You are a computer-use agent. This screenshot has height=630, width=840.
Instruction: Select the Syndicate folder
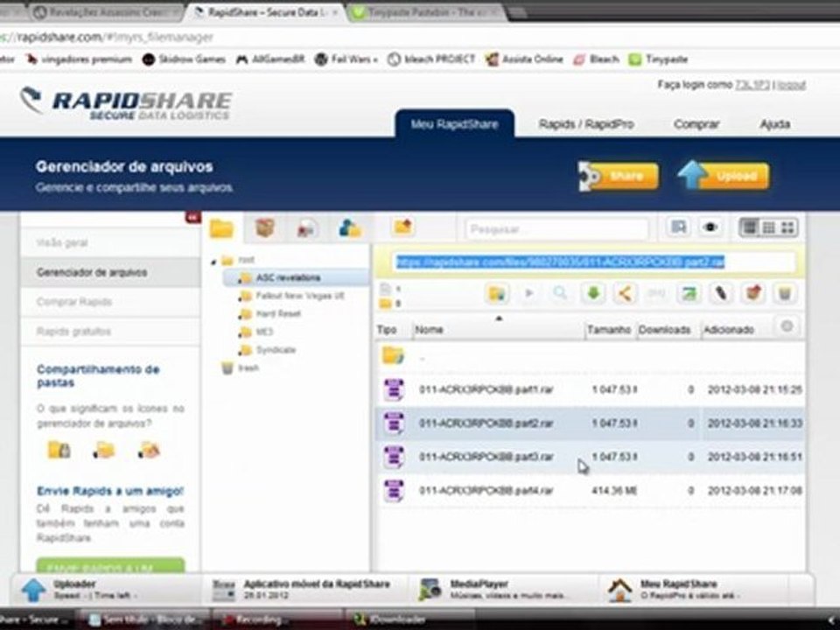(x=268, y=350)
